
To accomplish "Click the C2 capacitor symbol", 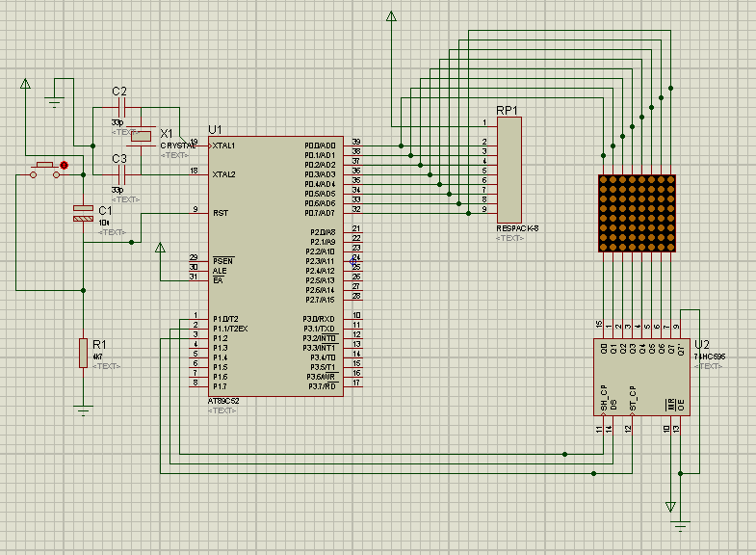I will coord(119,107).
